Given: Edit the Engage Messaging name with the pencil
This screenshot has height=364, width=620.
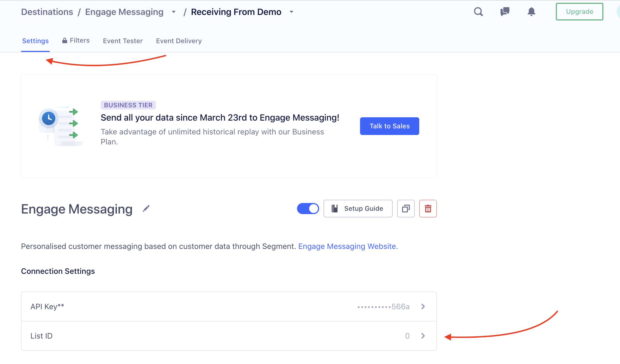Looking at the screenshot, I should click(x=146, y=209).
